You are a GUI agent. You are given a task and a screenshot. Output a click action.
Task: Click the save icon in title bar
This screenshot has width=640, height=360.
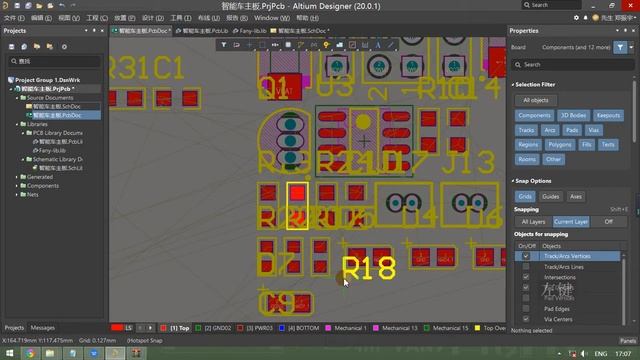[17, 6]
